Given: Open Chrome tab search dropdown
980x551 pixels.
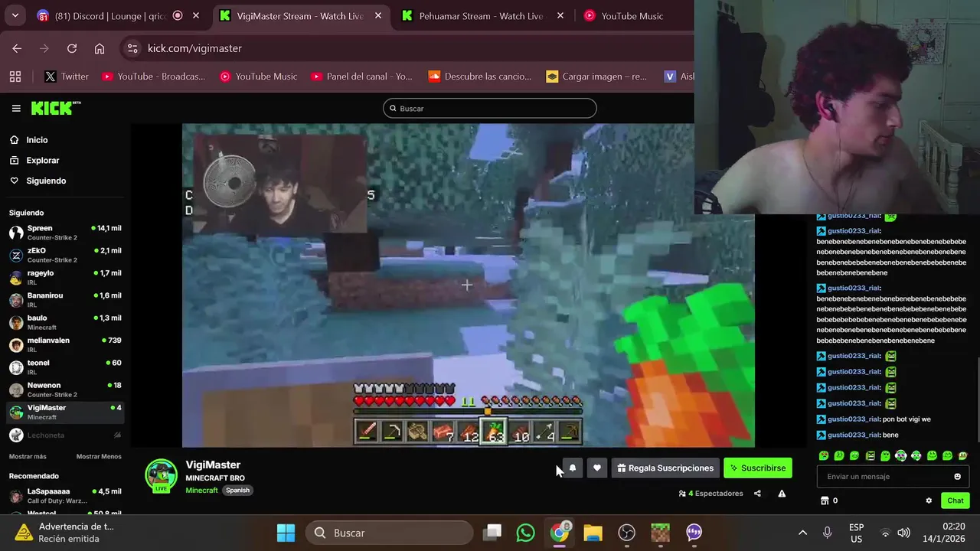Looking at the screenshot, I should pyautogui.click(x=15, y=15).
